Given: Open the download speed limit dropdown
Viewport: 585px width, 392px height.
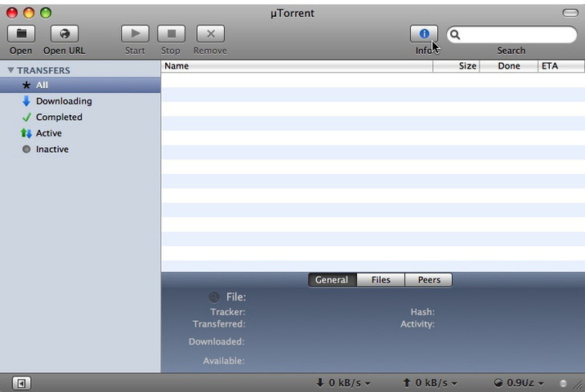Looking at the screenshot, I should [x=343, y=383].
